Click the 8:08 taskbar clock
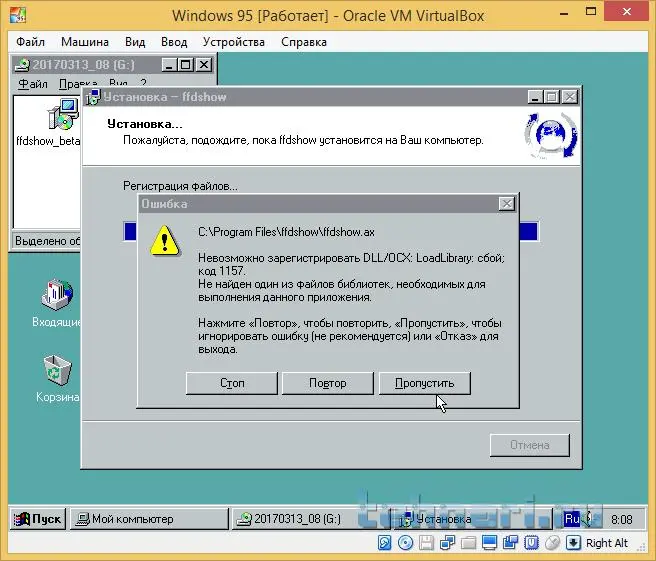This screenshot has width=656, height=561. pos(621,520)
